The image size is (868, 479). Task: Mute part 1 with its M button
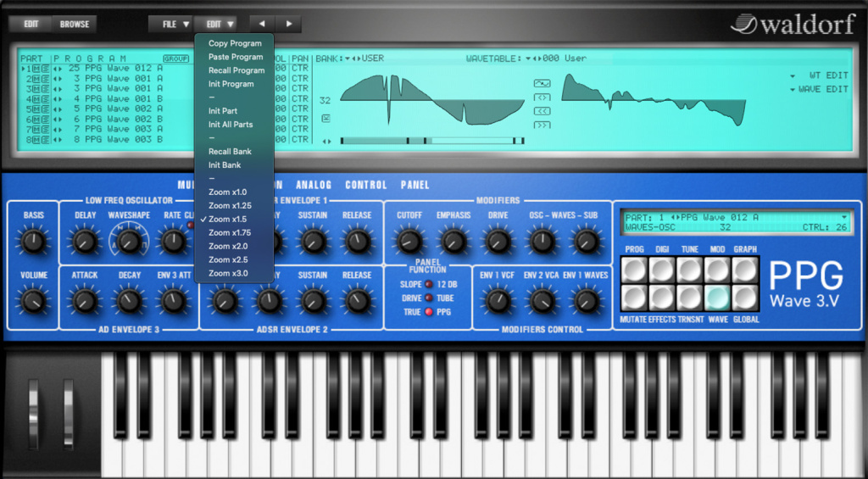pos(36,69)
